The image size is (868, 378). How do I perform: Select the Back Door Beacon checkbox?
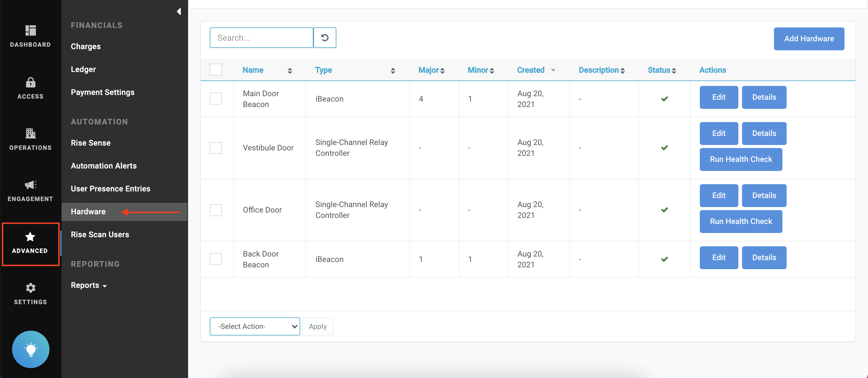(x=216, y=259)
